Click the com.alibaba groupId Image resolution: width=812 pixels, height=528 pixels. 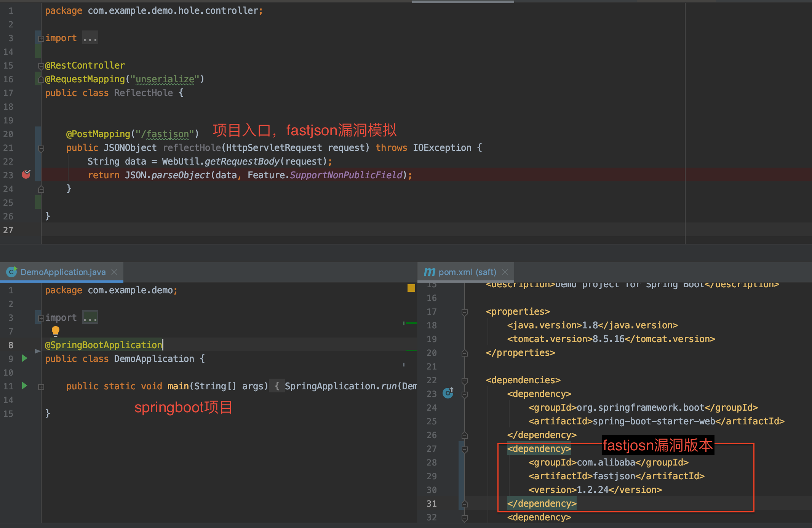point(606,462)
